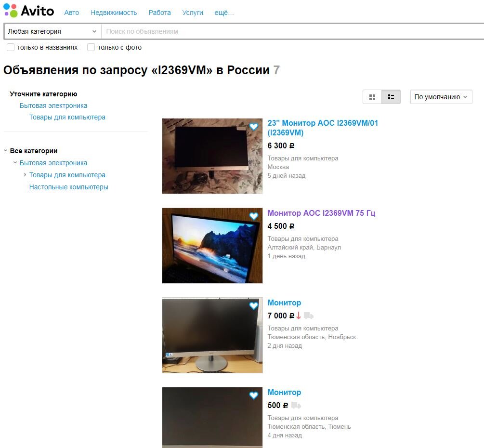The image size is (484, 448).
Task: Click the price '4 500 ₽'
Action: (x=281, y=226)
